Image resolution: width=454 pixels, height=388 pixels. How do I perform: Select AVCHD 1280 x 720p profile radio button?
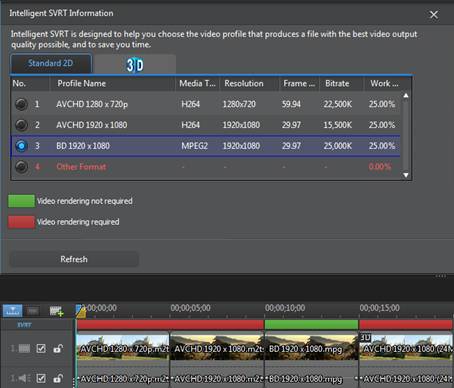[x=21, y=104]
